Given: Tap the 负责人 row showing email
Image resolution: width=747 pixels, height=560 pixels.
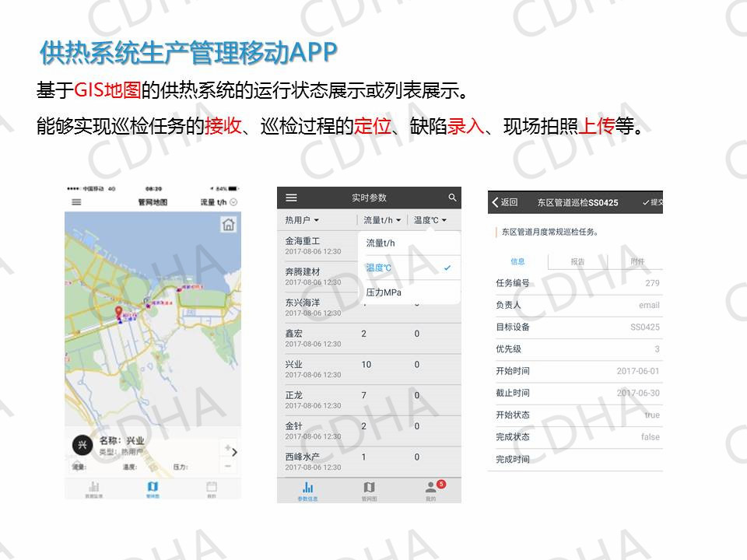Looking at the screenshot, I should point(576,305).
